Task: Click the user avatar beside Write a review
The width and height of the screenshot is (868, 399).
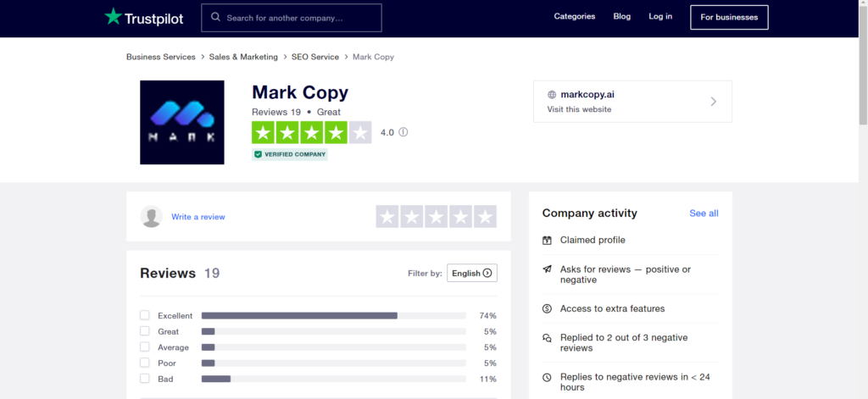Action: click(x=151, y=216)
